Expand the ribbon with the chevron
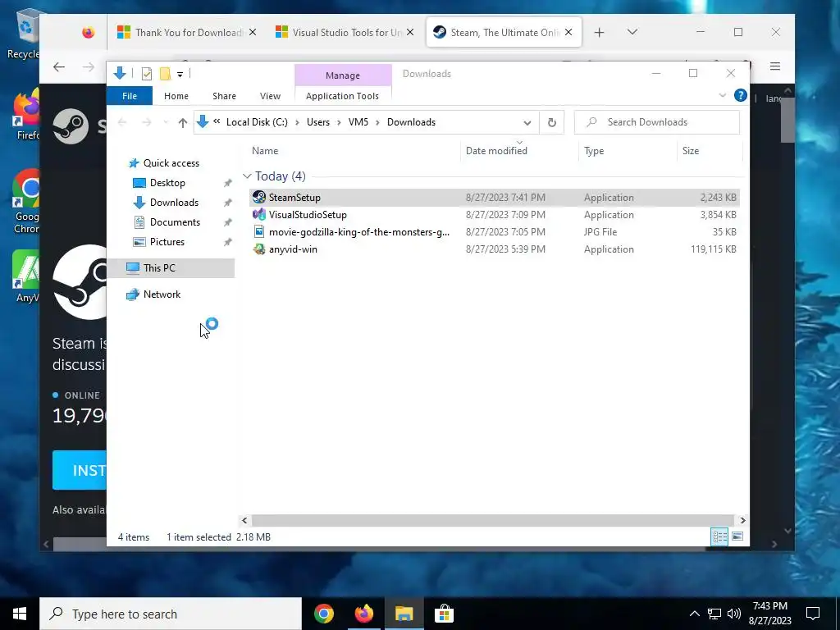 point(722,95)
